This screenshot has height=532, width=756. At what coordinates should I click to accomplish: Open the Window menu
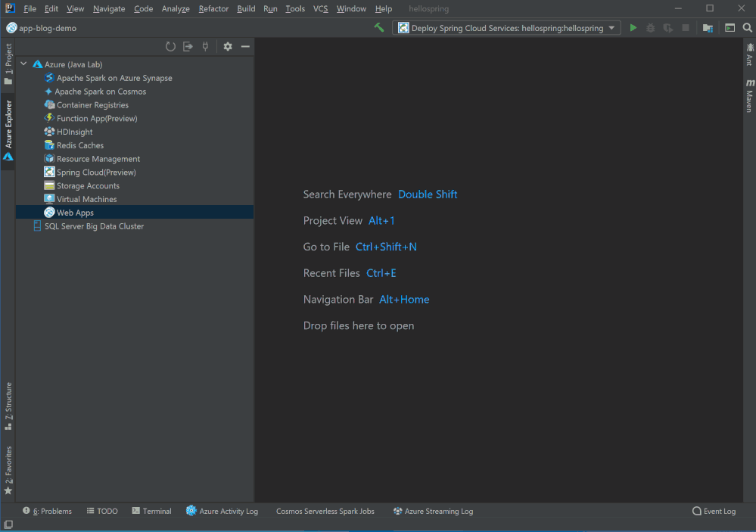(x=351, y=8)
